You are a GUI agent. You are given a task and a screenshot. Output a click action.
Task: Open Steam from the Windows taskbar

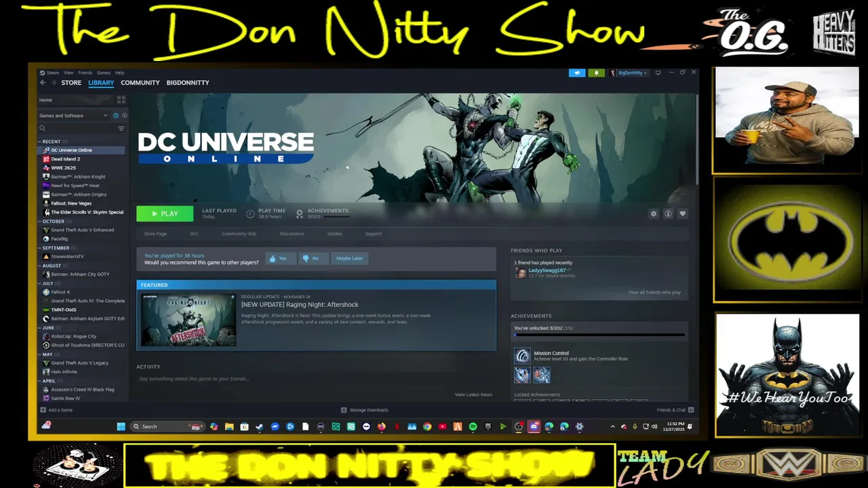[x=259, y=426]
